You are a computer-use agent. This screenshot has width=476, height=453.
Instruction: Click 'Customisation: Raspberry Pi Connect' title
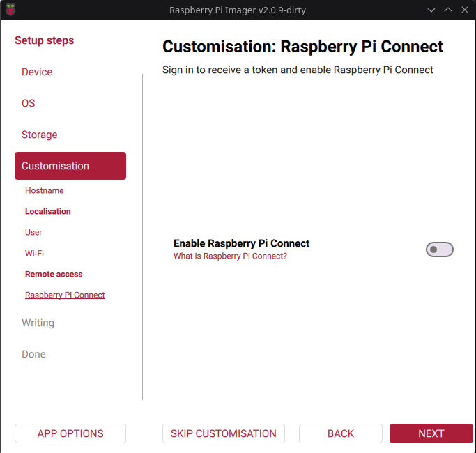tap(302, 47)
